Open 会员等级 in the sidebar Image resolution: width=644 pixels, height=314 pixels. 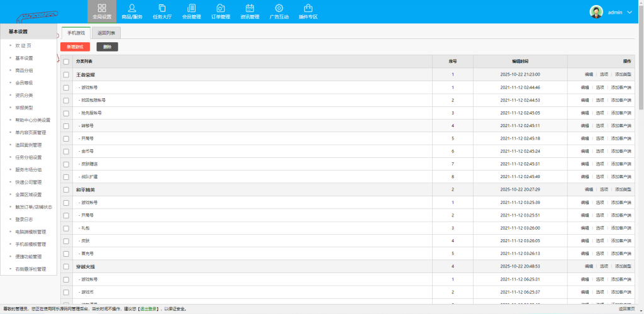click(x=25, y=82)
